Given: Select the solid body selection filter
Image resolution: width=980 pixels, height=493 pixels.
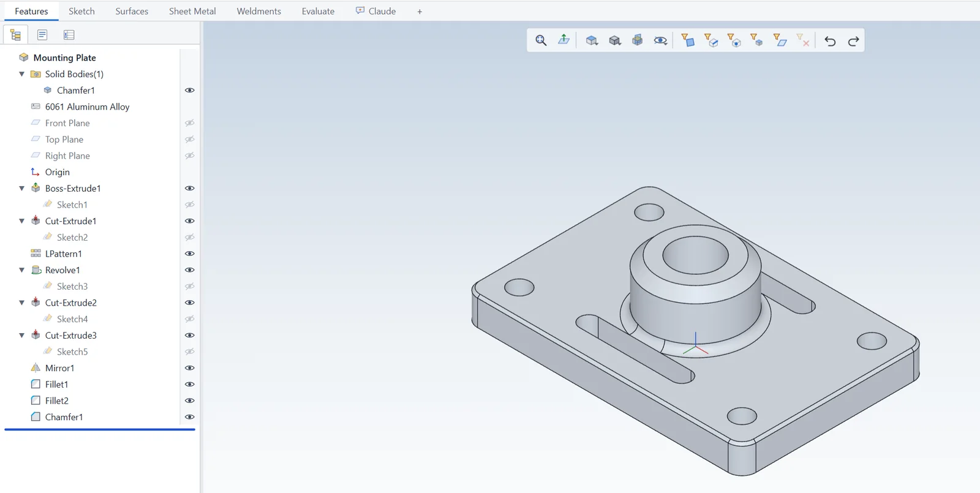Looking at the screenshot, I should point(756,40).
